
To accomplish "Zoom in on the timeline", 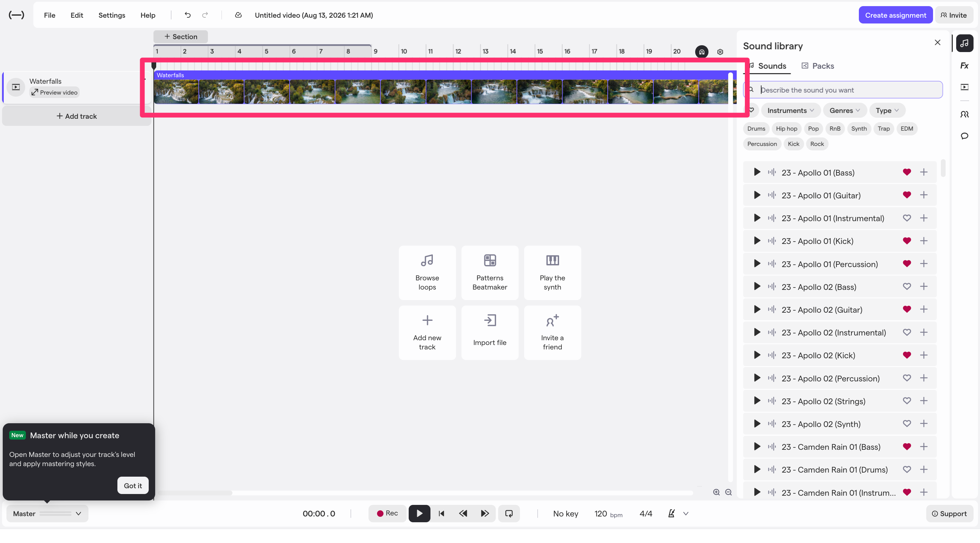I will pos(716,492).
